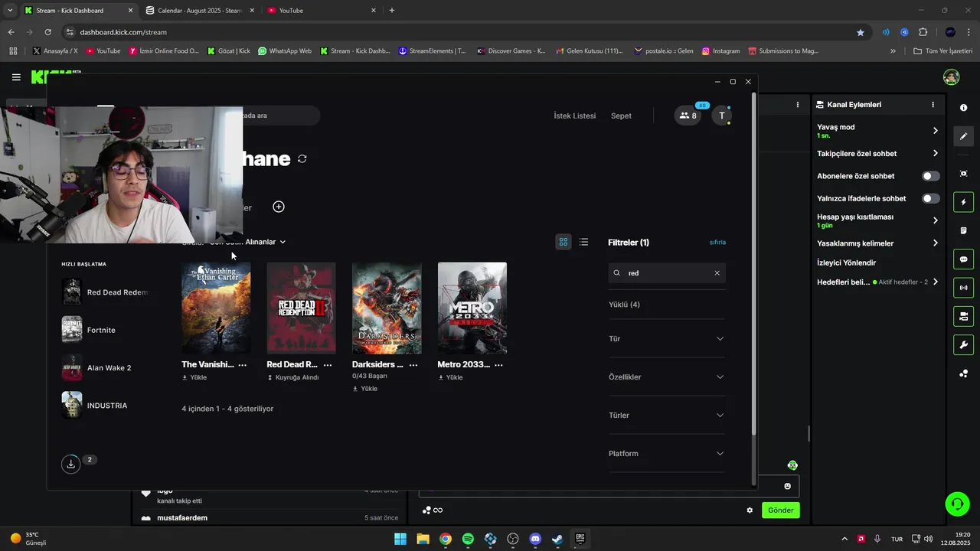Open options for The Vanishing of Ethan Carter
Viewport: 980px width, 551px height.
coord(243,365)
